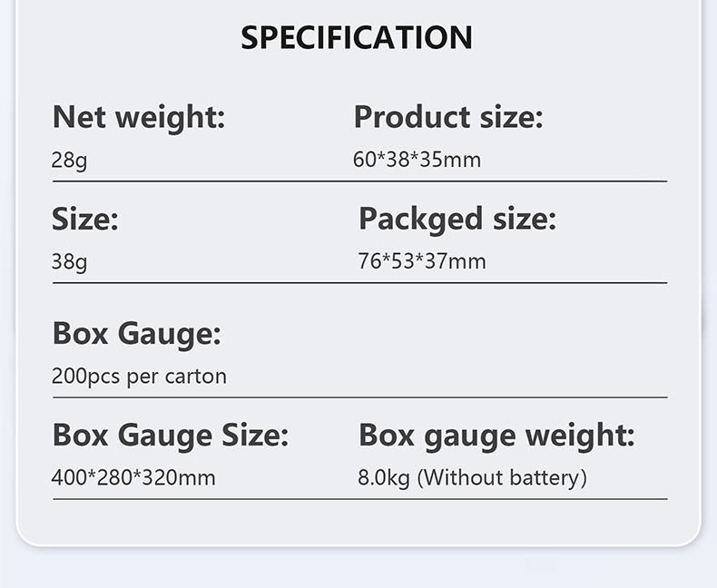
Task: Click the "Box Gauge Size:" label
Action: 170,435
